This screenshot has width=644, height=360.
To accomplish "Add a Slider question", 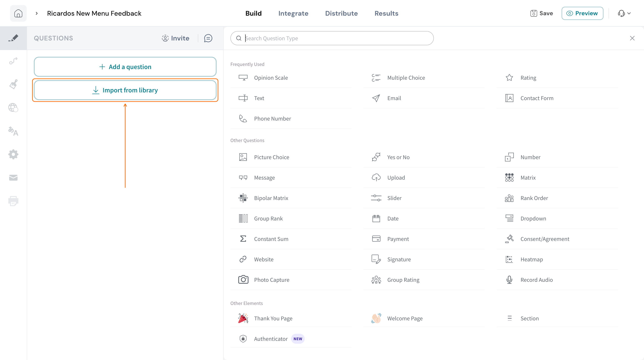I will point(424,198).
